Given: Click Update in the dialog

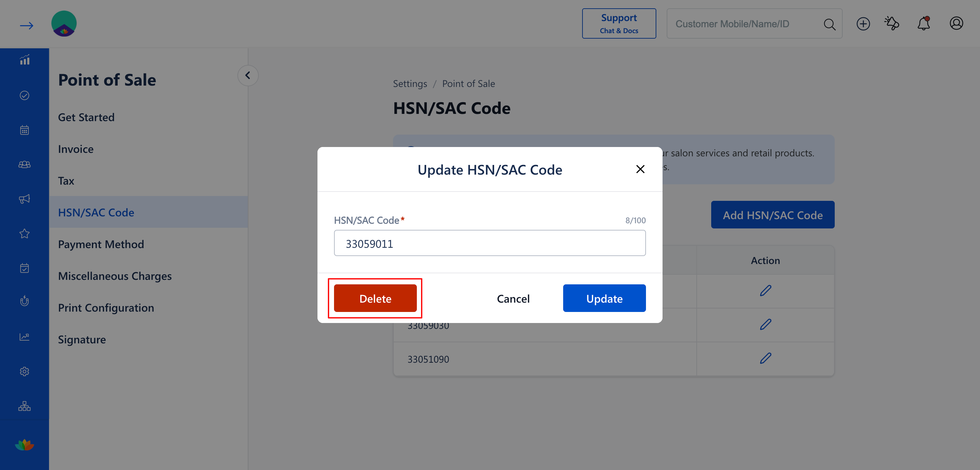Looking at the screenshot, I should point(604,298).
